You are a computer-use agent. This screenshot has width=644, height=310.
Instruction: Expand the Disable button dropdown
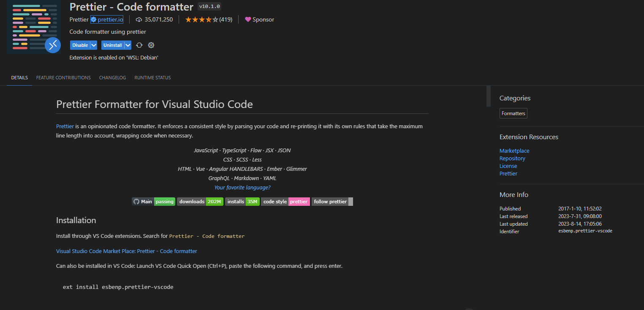point(93,45)
